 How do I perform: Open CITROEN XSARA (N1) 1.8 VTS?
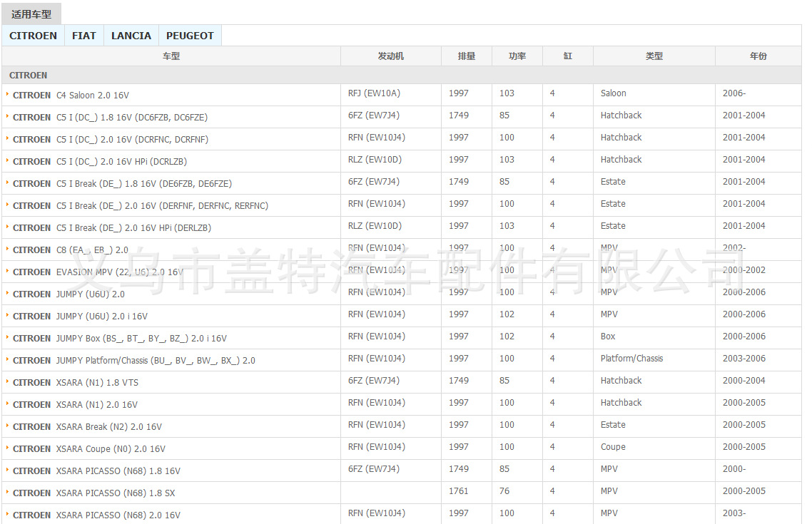(76, 383)
